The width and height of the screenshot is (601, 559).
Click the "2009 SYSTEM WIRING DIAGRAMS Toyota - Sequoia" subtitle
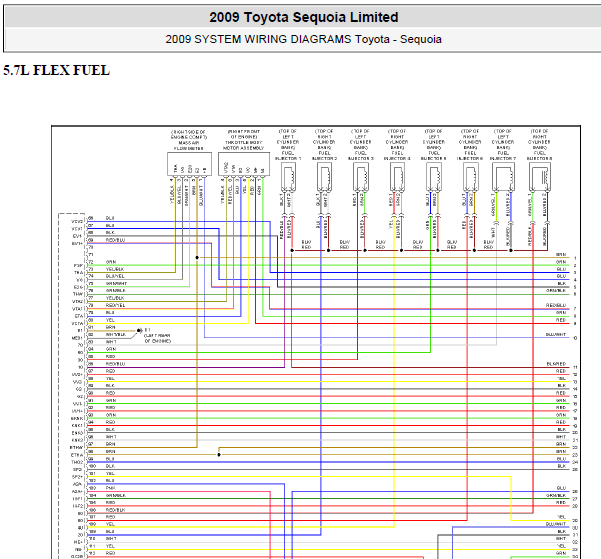click(304, 39)
